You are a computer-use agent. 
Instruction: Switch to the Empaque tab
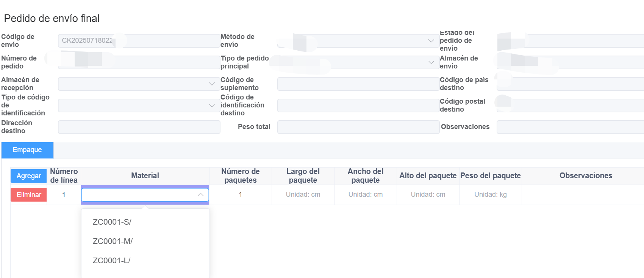(x=27, y=150)
